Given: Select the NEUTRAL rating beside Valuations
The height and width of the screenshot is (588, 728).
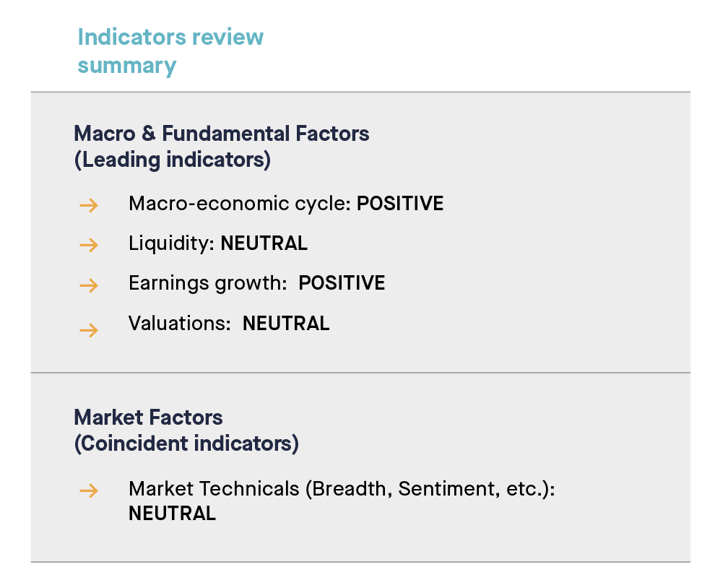Looking at the screenshot, I should pos(286,324).
